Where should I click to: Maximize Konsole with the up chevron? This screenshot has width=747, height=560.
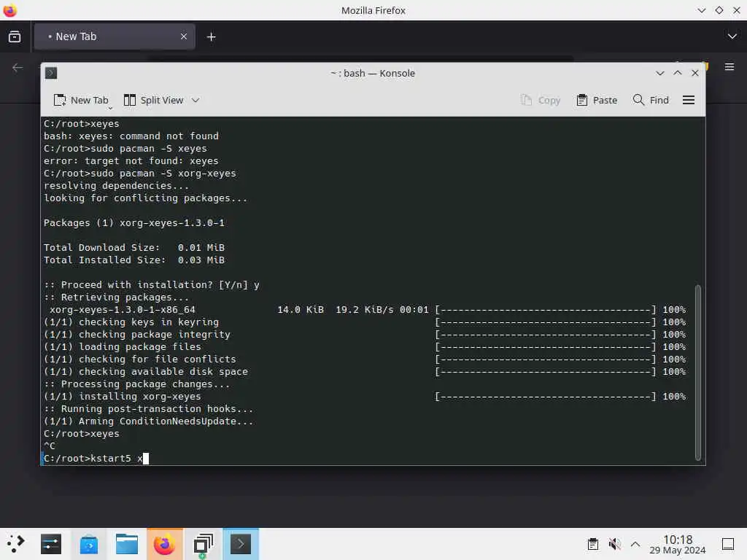[x=678, y=73]
